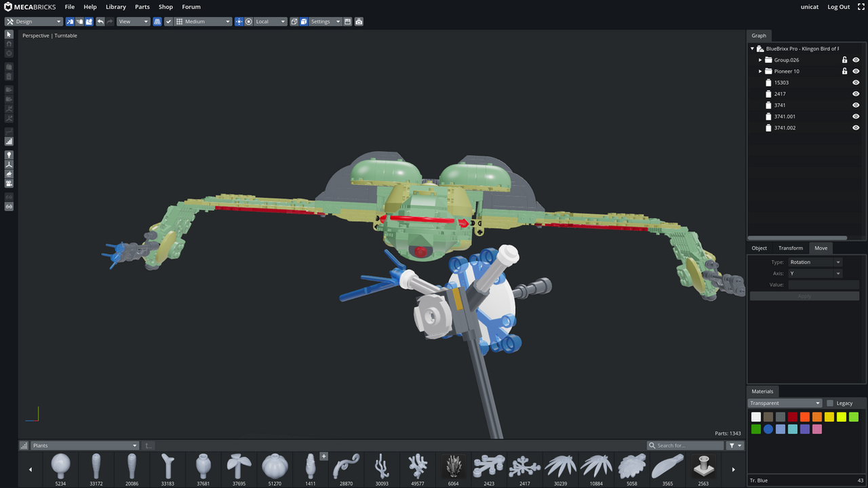
Task: Click the circular target icon before Local
Action: pyautogui.click(x=249, y=22)
